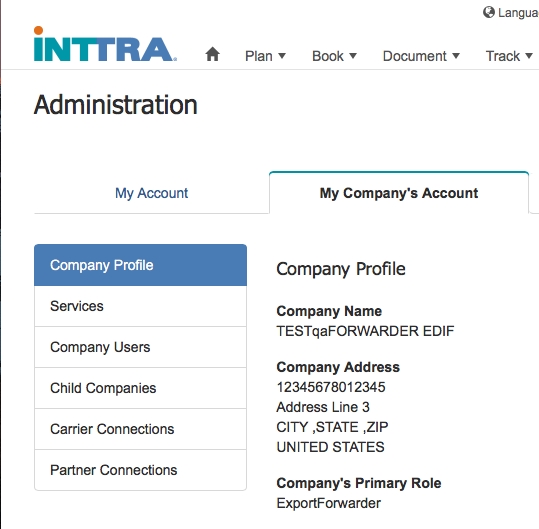539x529 pixels.
Task: Click the Company Address label
Action: pyautogui.click(x=338, y=367)
